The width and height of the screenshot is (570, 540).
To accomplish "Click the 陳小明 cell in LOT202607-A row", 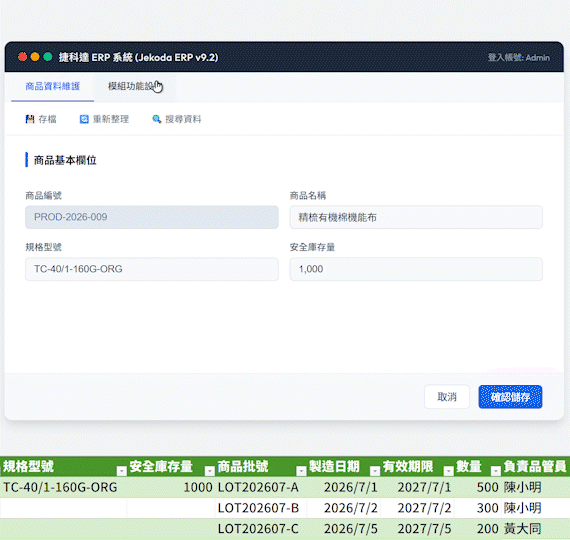I will pyautogui.click(x=535, y=487).
